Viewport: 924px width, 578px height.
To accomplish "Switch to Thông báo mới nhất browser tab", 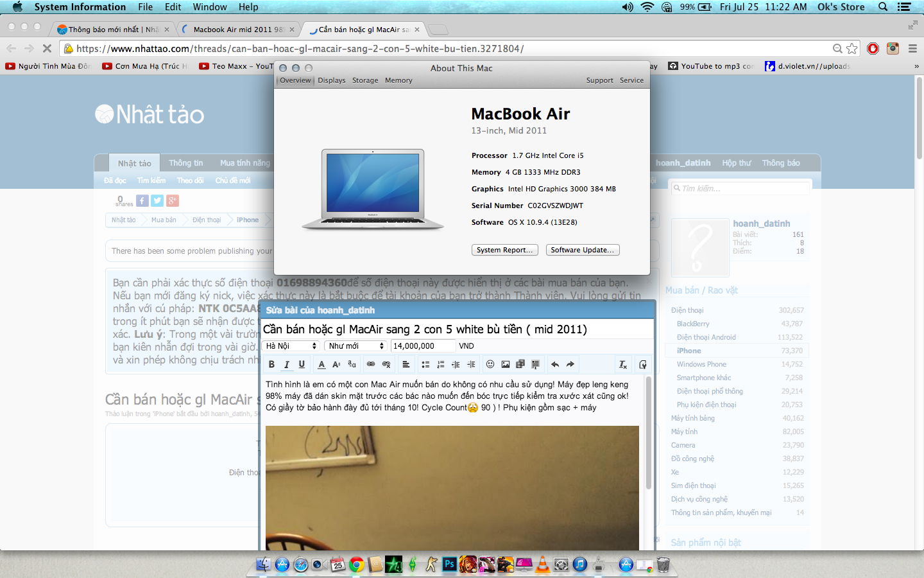I will point(114,30).
